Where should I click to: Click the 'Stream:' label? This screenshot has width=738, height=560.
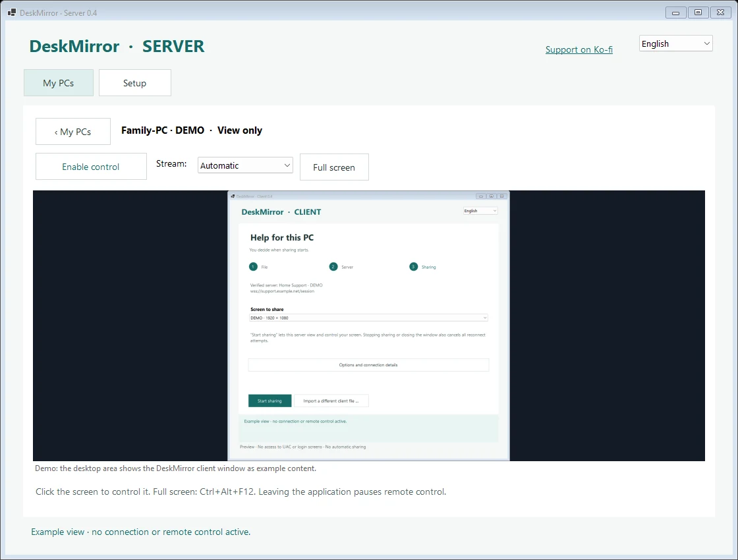pyautogui.click(x=171, y=164)
